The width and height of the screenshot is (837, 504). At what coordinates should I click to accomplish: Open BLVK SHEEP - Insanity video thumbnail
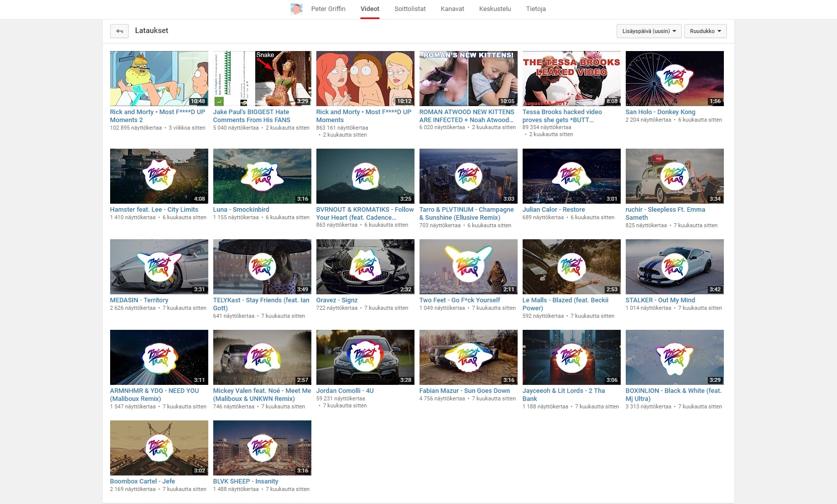coord(262,448)
